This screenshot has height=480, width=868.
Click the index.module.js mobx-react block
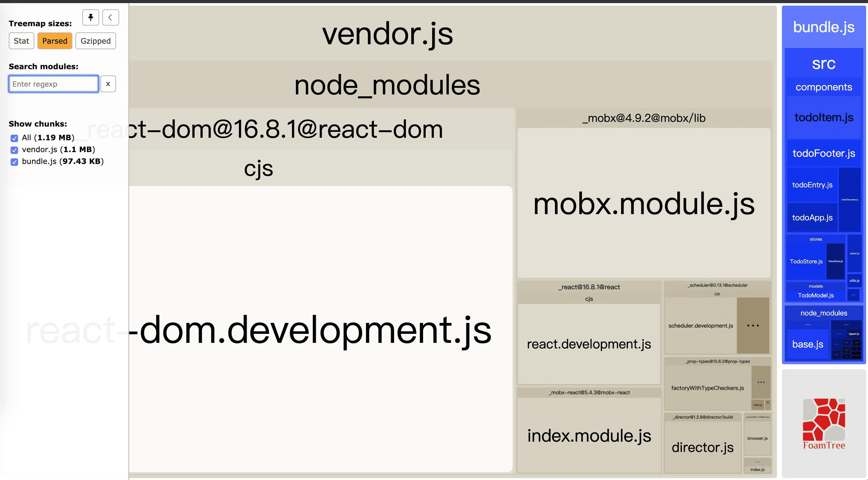click(589, 435)
